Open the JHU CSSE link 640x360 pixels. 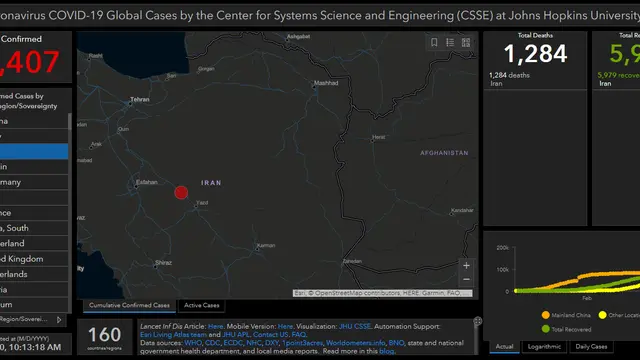[x=355, y=327]
